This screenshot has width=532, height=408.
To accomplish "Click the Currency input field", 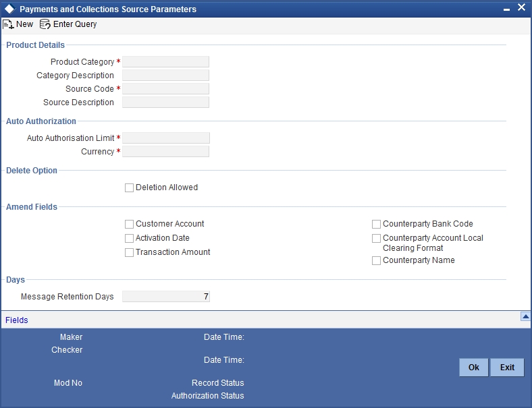I will (165, 152).
